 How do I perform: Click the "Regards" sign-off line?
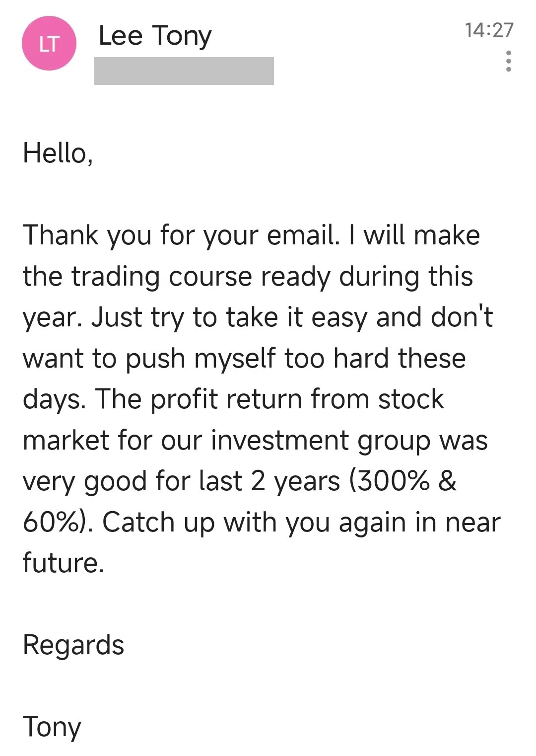[73, 645]
